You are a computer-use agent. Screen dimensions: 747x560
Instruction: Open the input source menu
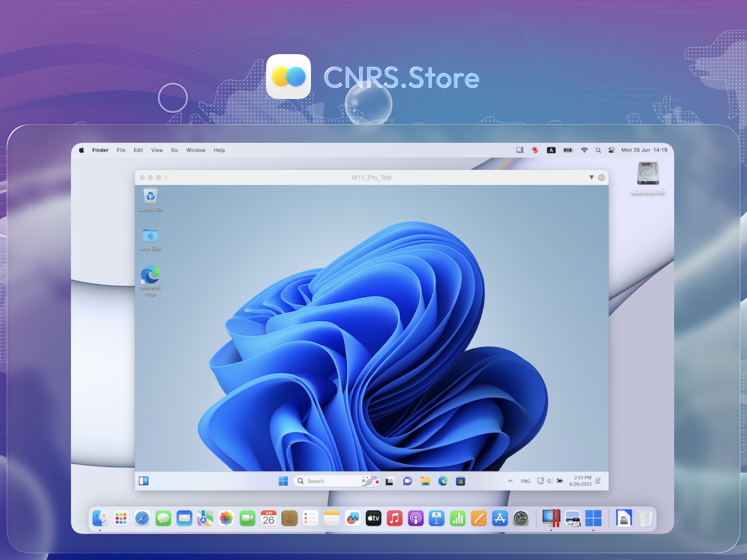(551, 150)
